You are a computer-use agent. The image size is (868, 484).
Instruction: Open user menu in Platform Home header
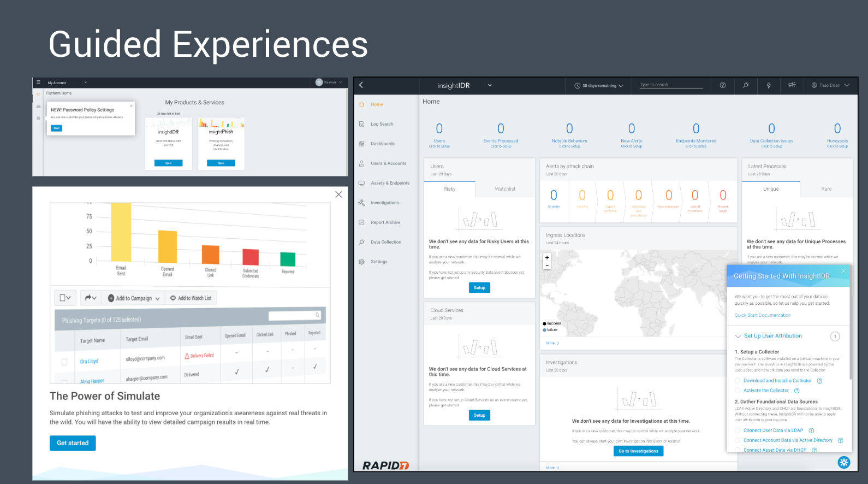pos(329,82)
